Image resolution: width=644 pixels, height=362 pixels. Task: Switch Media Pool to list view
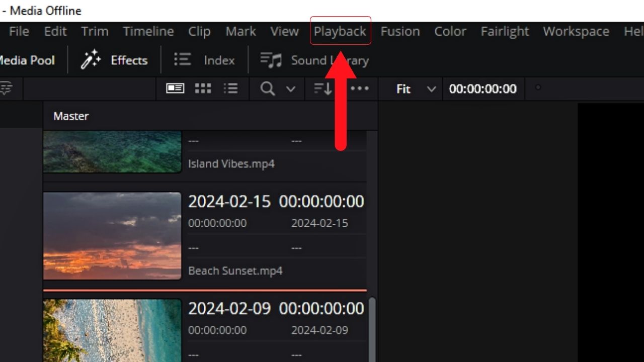point(230,88)
